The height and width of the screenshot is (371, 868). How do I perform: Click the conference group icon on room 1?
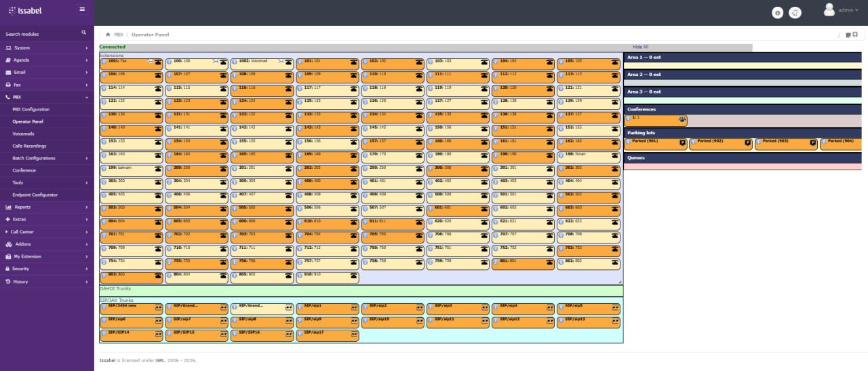point(682,119)
